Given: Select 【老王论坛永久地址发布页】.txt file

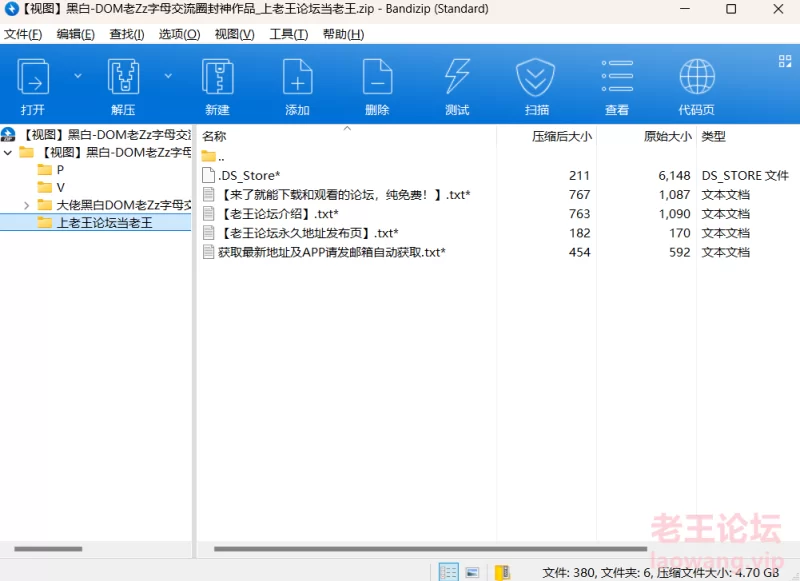Looking at the screenshot, I should [301, 233].
